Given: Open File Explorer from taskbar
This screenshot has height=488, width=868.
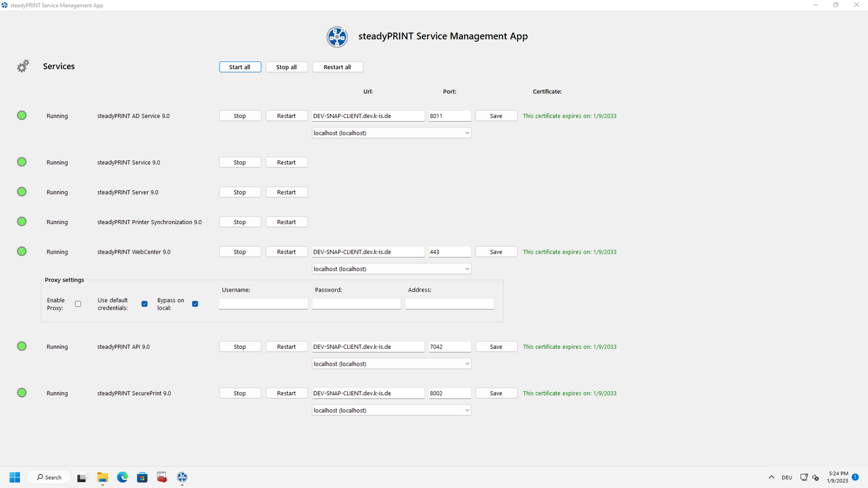Looking at the screenshot, I should [102, 477].
